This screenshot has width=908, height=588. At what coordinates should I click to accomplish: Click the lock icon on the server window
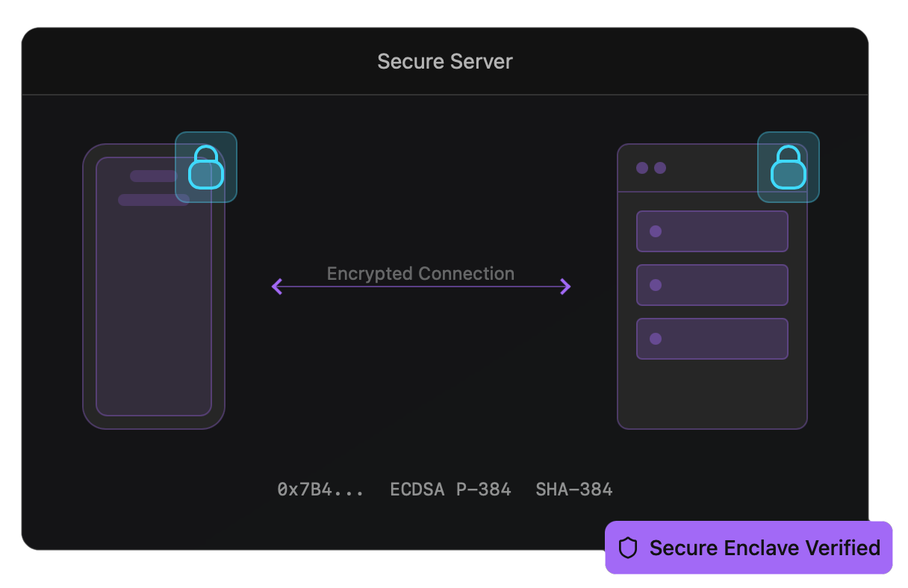(x=789, y=167)
